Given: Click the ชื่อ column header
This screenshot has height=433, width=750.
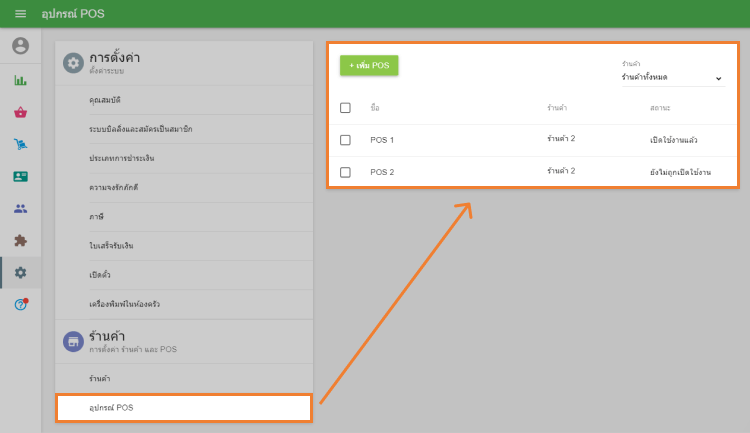Looking at the screenshot, I should [x=375, y=108].
